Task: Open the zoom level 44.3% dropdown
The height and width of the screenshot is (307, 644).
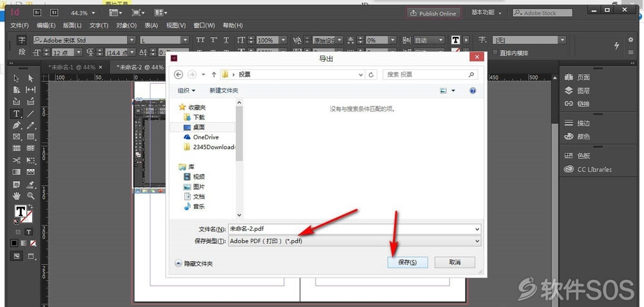Action: coord(93,13)
